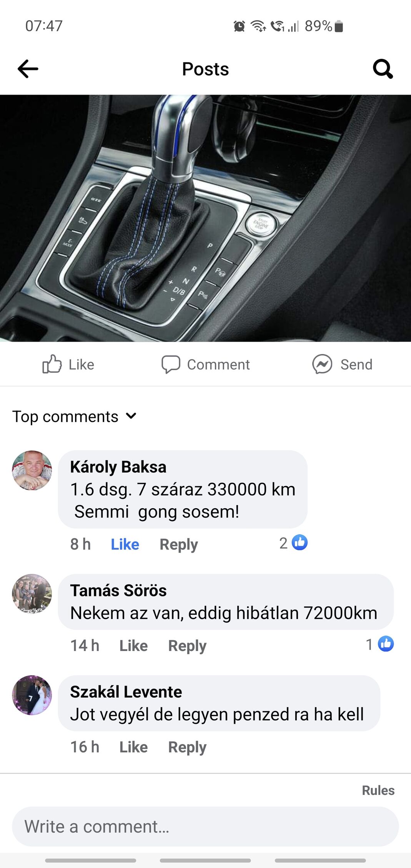Open Károly Baksa's profile picture
Image resolution: width=411 pixels, height=868 pixels.
coord(32,470)
